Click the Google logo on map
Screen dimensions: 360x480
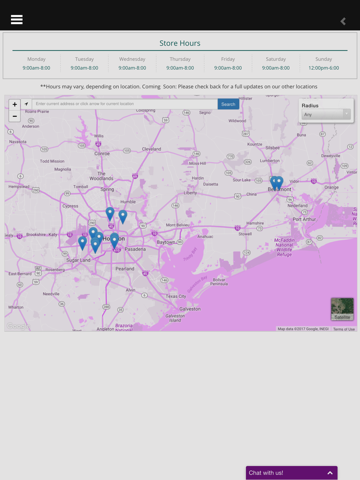tap(17, 326)
